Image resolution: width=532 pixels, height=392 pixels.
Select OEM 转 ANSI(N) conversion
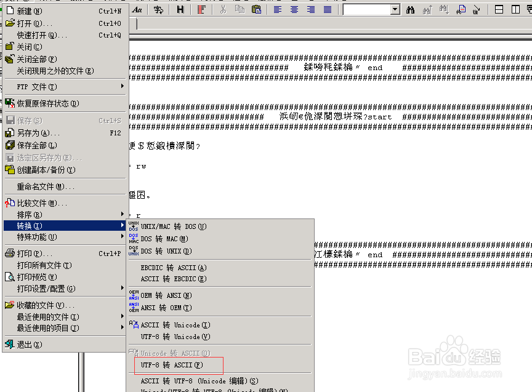(220, 295)
